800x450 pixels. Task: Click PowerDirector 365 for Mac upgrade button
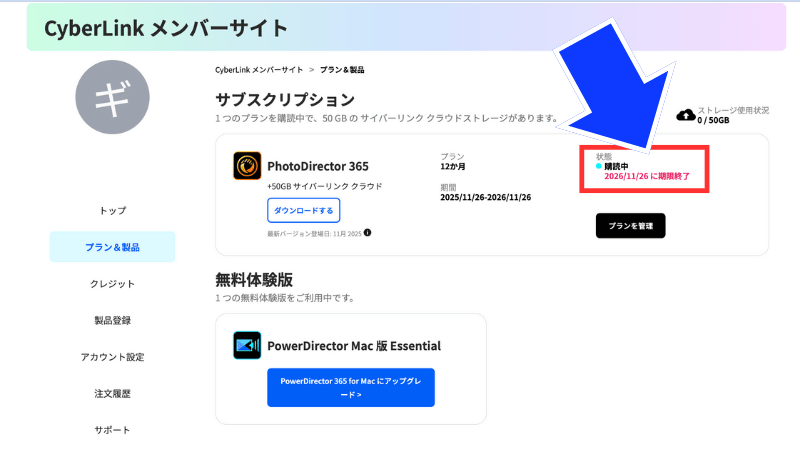[351, 388]
